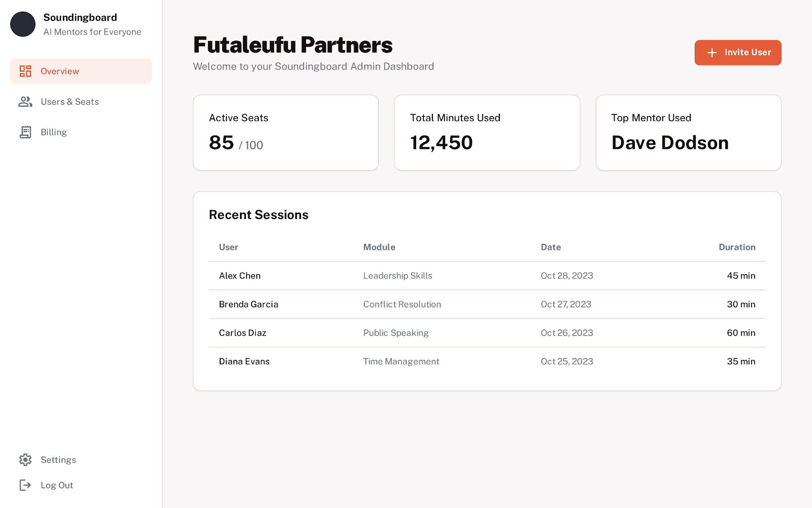The width and height of the screenshot is (812, 508).
Task: Click the Futaleufu Partners heading
Action: point(293,45)
